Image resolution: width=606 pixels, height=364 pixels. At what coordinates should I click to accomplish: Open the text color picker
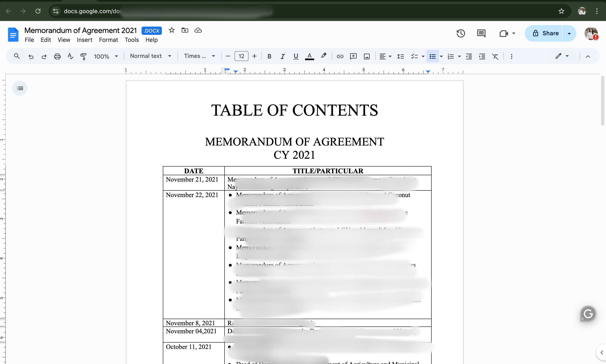(x=309, y=56)
